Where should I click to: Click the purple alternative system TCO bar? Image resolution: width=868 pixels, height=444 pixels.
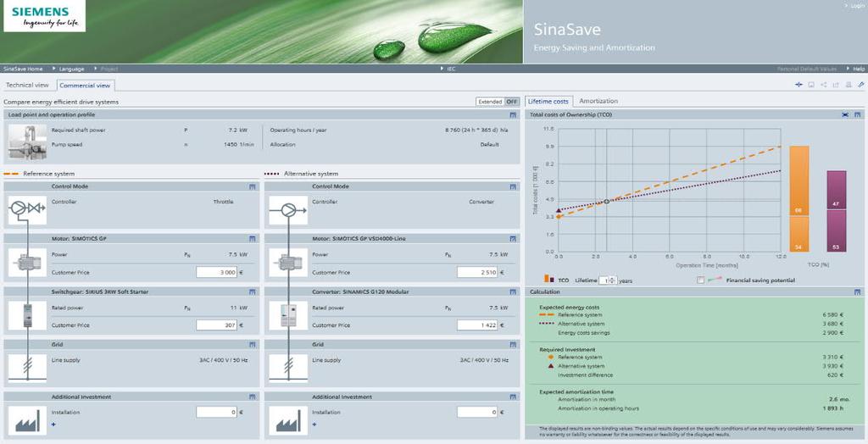point(837,211)
